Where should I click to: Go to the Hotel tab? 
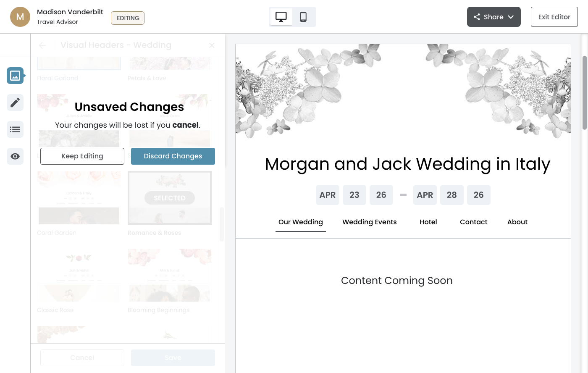pyautogui.click(x=428, y=222)
